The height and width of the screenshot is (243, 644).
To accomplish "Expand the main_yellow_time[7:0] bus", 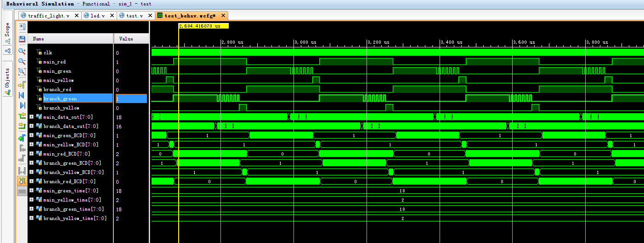I will click(x=32, y=200).
